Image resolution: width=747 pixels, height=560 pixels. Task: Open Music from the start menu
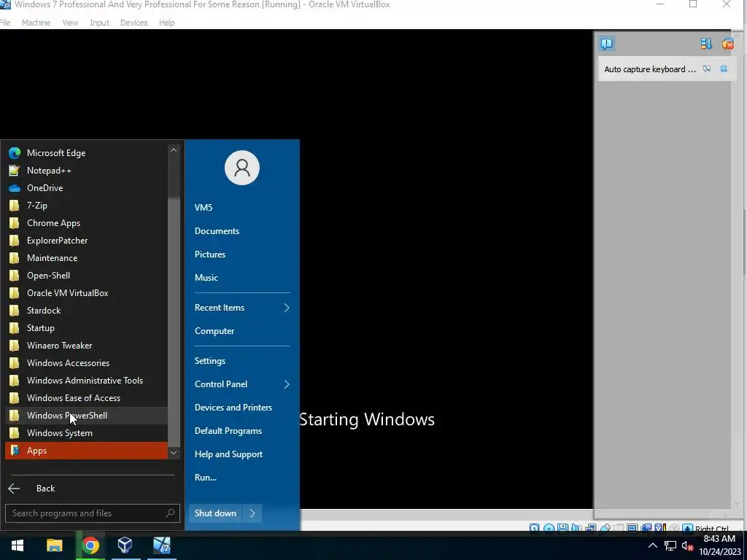point(242,278)
